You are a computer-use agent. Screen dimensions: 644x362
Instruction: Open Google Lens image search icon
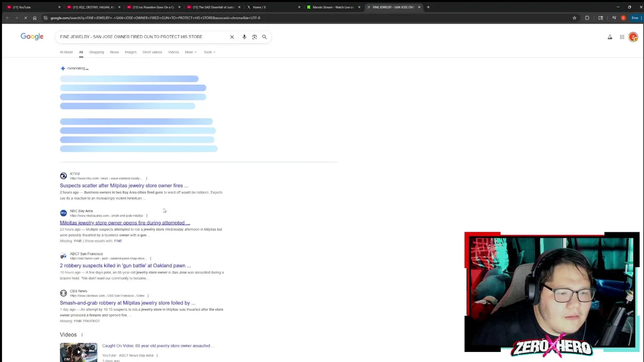pos(254,37)
